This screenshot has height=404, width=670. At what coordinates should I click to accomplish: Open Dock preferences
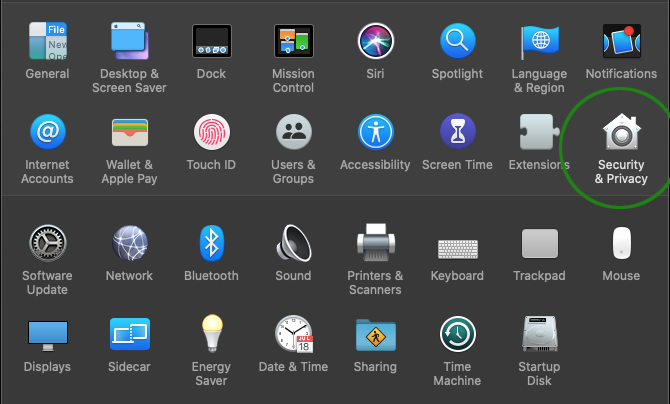pos(212,41)
